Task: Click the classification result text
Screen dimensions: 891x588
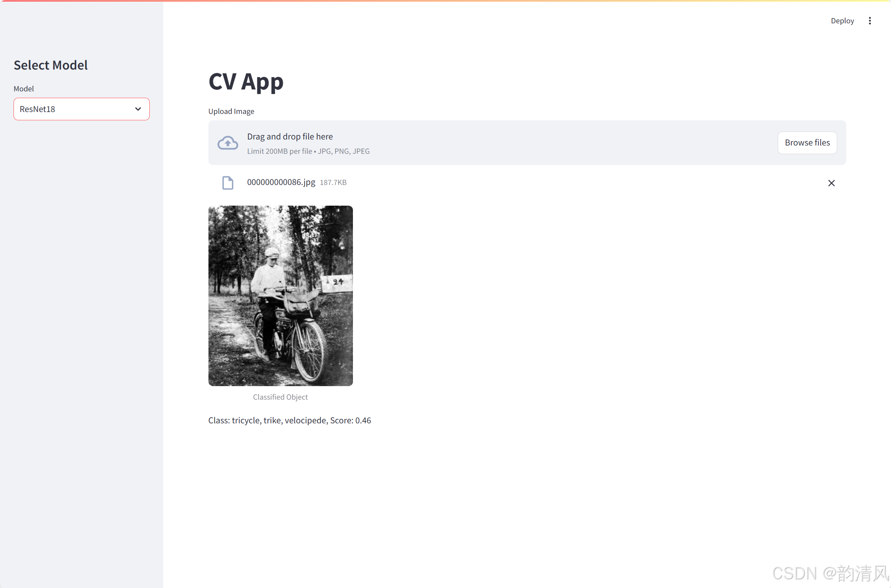Action: (289, 420)
